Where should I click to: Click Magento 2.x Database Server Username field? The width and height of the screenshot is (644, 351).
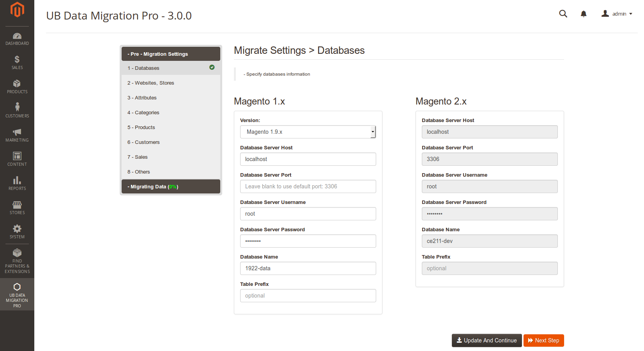pos(490,186)
